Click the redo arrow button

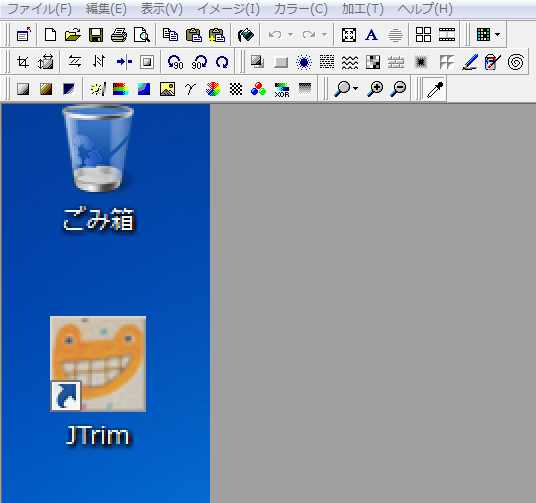click(x=309, y=35)
